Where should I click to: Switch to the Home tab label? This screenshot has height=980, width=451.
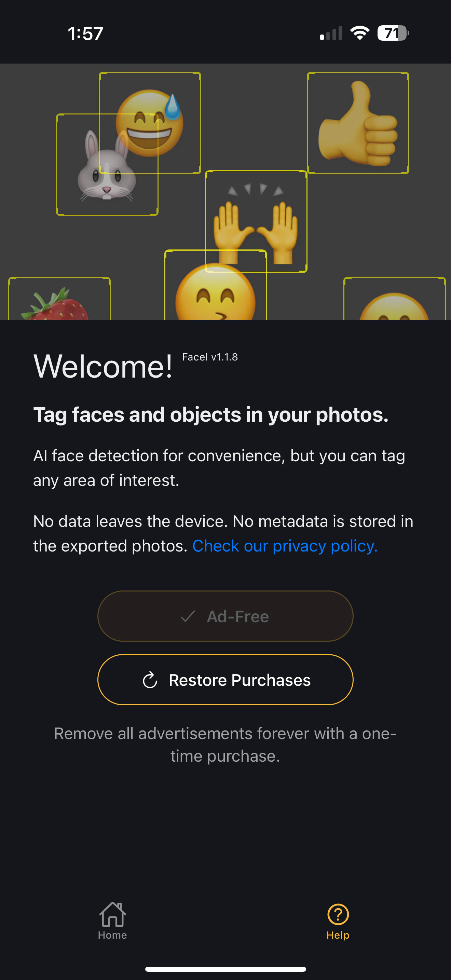click(x=112, y=935)
